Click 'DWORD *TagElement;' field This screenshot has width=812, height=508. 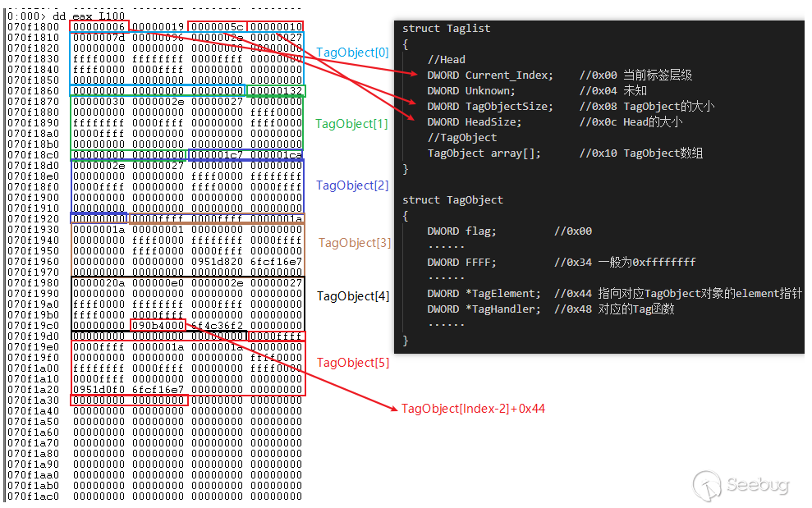coord(484,294)
